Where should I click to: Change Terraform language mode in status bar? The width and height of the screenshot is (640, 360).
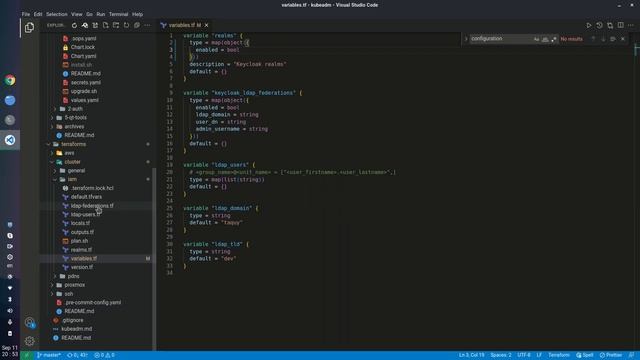[559, 355]
